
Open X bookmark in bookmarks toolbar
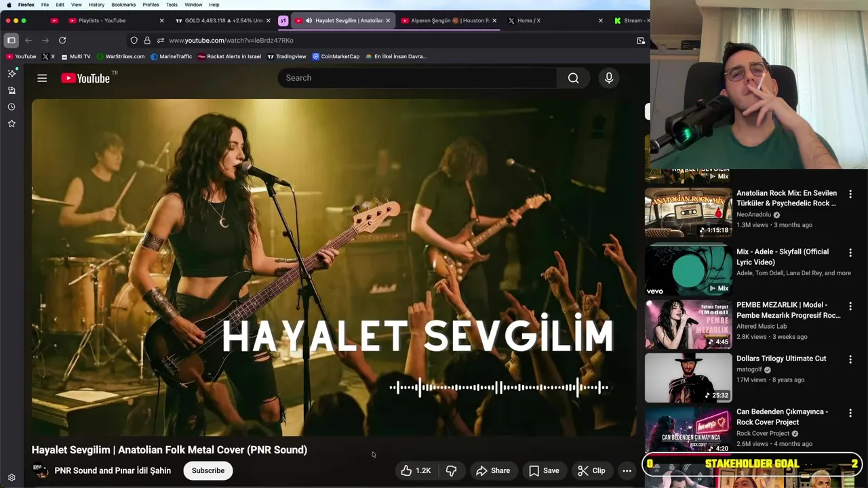(48, 56)
